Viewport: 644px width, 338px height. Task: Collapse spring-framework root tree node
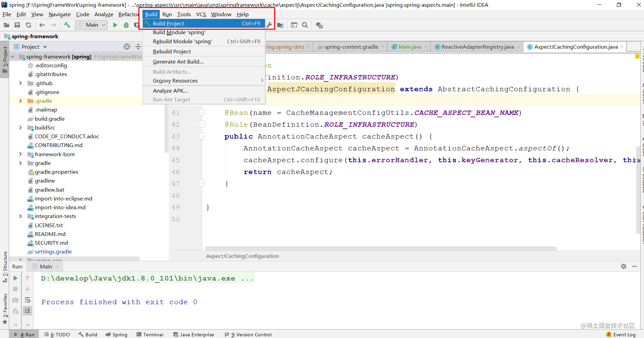(13, 57)
